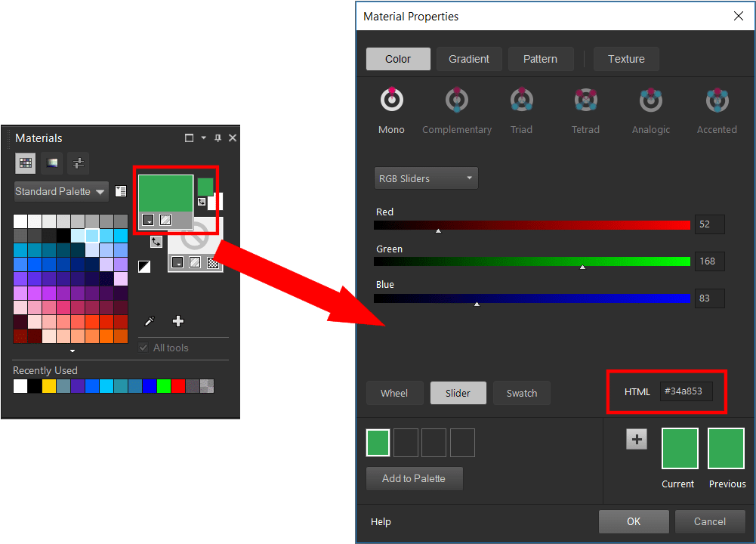
Task: Switch Materials panel to sliders view
Action: coord(78,163)
